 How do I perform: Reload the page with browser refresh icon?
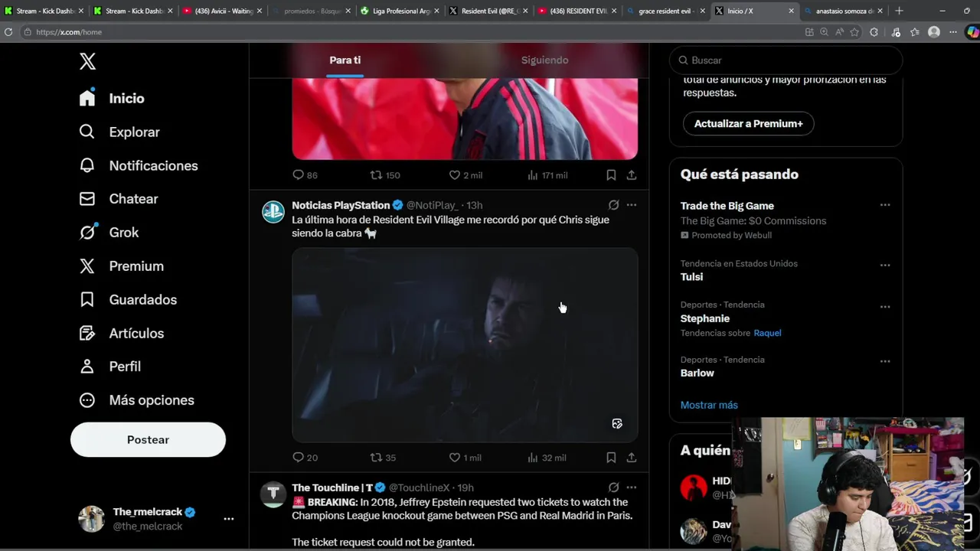point(8,32)
